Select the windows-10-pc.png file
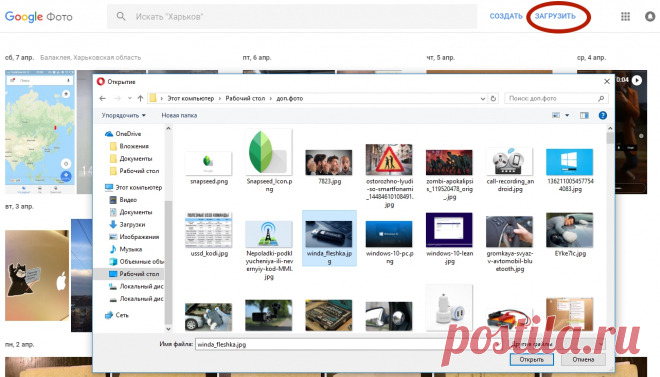This screenshot has height=377, width=660. (x=389, y=242)
